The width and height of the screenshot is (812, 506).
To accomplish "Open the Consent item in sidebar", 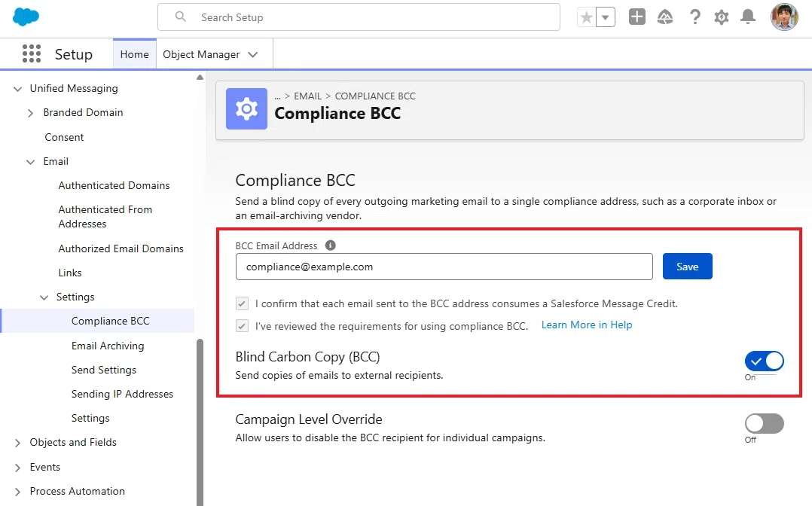I will click(x=64, y=137).
